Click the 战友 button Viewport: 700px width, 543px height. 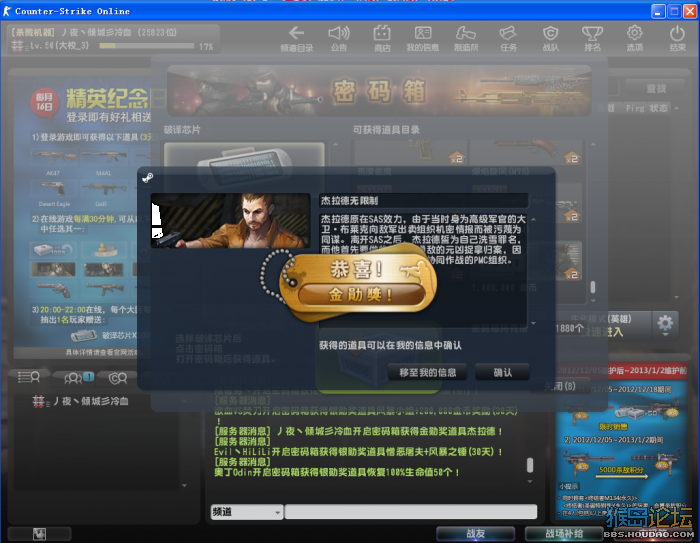475,534
